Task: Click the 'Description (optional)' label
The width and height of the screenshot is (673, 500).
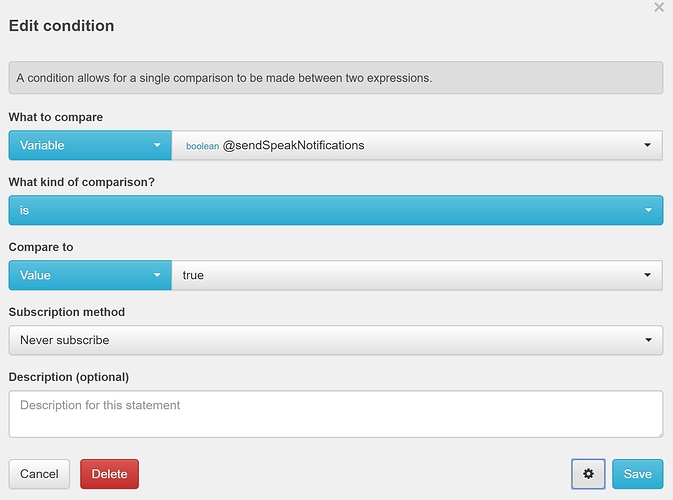Action: [69, 377]
